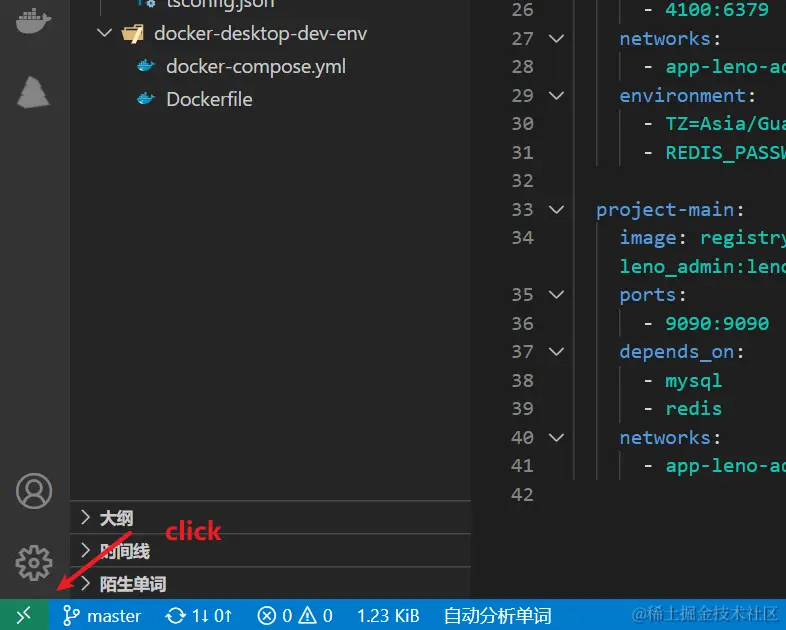The height and width of the screenshot is (630, 786).
Task: Open tsconfig.json in the explorer
Action: point(221,4)
